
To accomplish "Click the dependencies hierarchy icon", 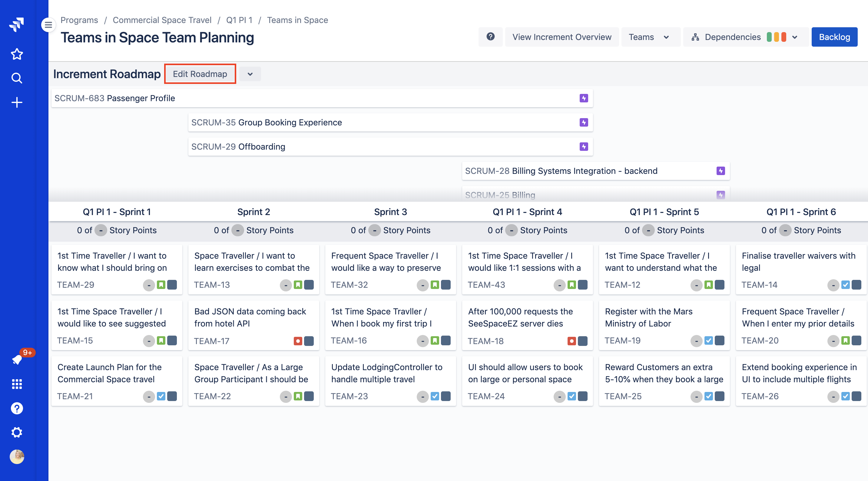I will (x=695, y=37).
